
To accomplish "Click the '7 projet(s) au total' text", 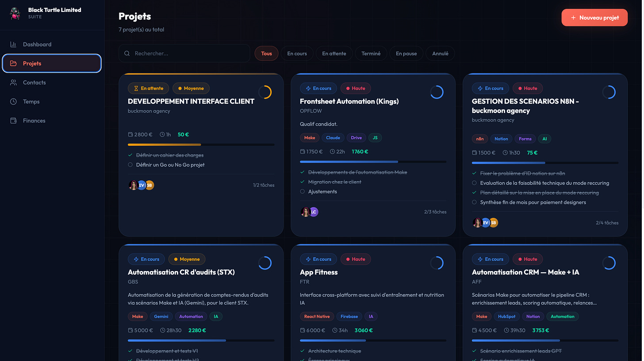I will point(141,30).
